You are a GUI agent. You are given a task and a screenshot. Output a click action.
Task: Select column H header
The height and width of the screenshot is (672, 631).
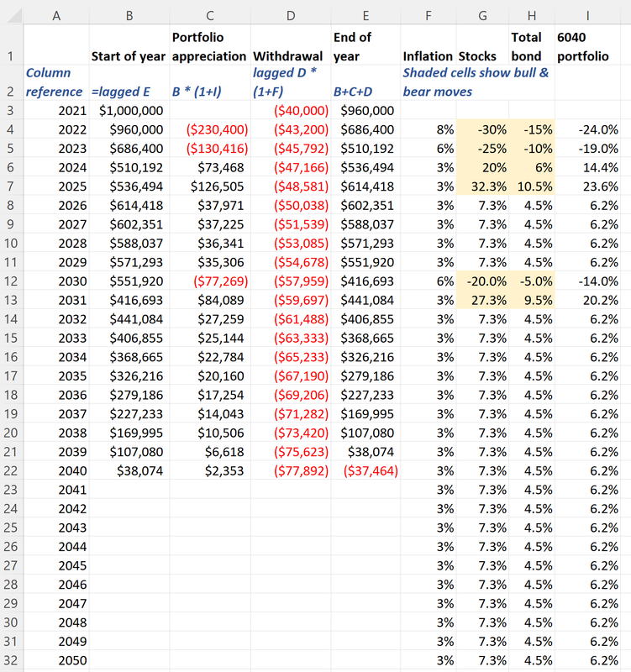pyautogui.click(x=532, y=15)
